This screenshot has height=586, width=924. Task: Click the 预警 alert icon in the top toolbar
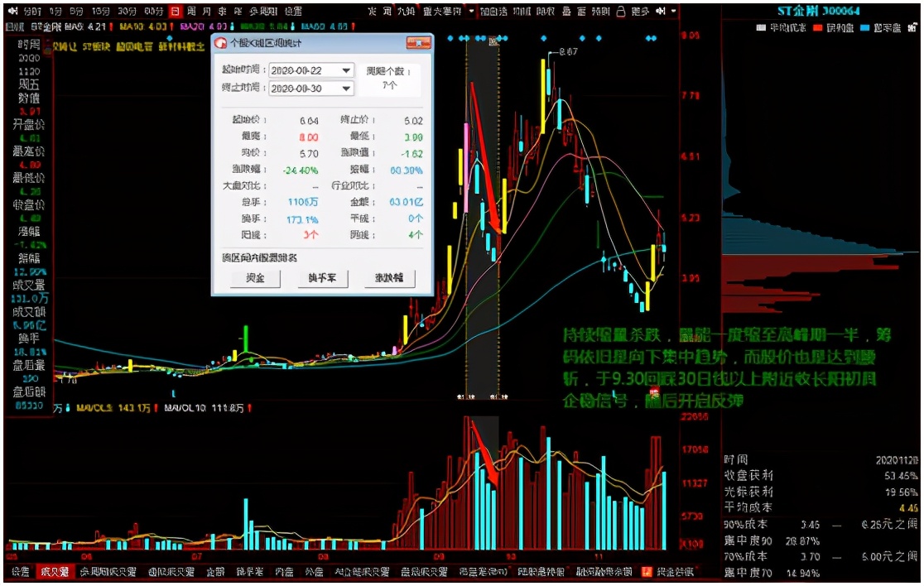pos(602,10)
